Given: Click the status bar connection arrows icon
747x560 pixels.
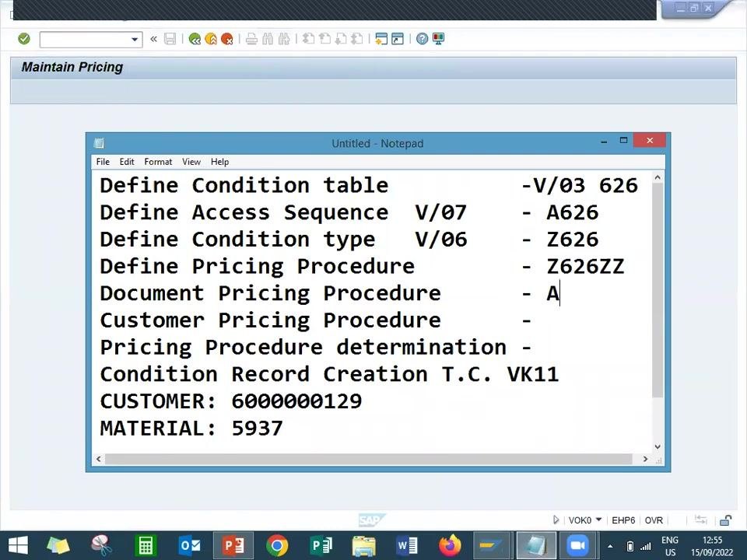Looking at the screenshot, I should tap(700, 520).
